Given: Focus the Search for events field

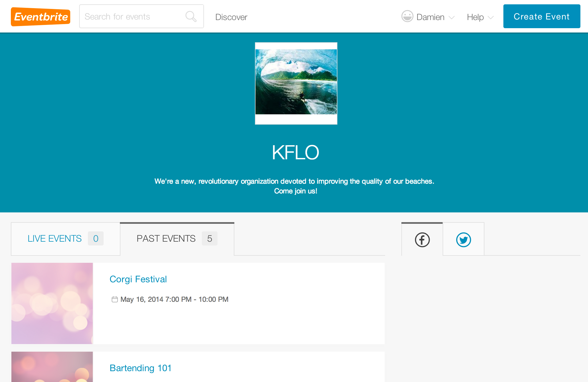Looking at the screenshot, I should tap(142, 16).
